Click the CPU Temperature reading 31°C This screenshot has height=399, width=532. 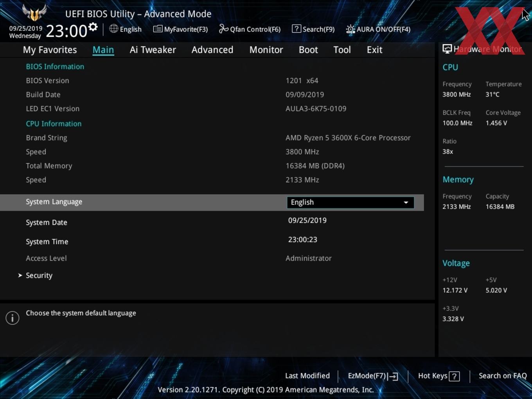(x=492, y=95)
